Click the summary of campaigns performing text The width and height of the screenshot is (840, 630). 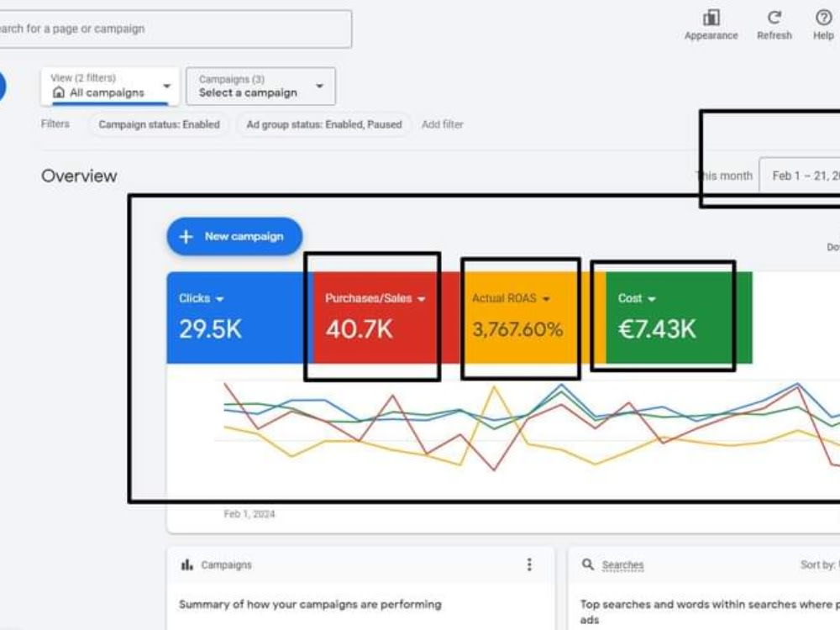pos(310,604)
